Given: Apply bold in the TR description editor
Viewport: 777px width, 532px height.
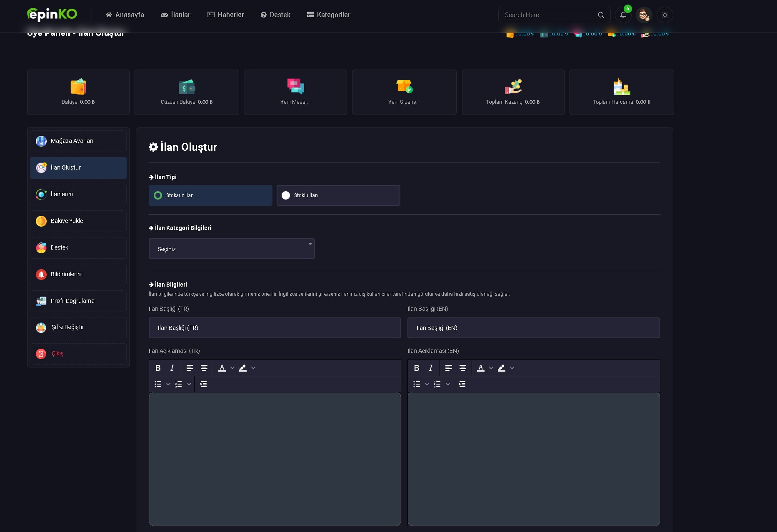Looking at the screenshot, I should pyautogui.click(x=158, y=368).
